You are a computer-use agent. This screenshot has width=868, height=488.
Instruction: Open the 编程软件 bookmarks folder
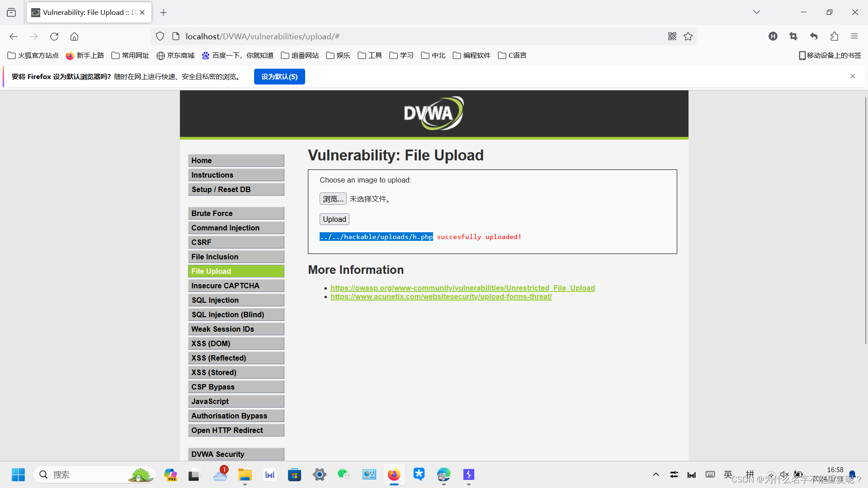click(472, 56)
